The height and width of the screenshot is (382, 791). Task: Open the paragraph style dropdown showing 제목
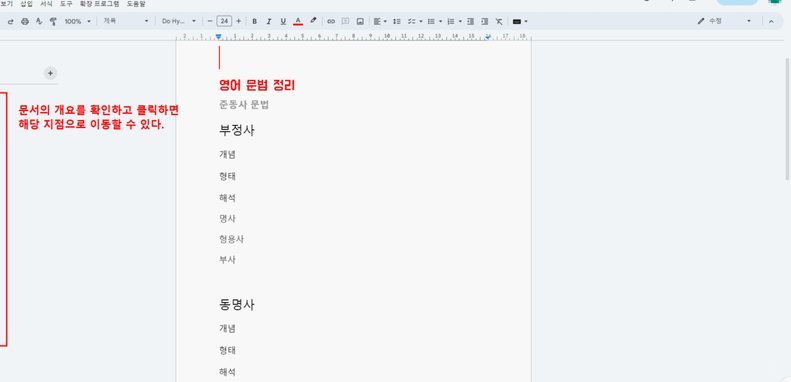coord(126,21)
